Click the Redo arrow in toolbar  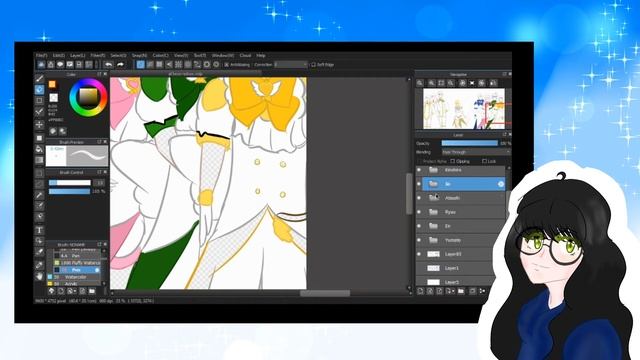coord(120,64)
